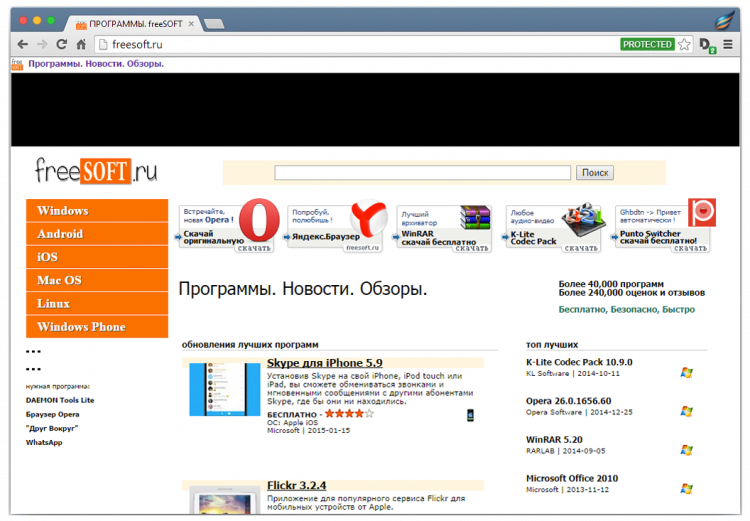Click скачать under WinRAR banner
750x521 pixels.
click(472, 248)
